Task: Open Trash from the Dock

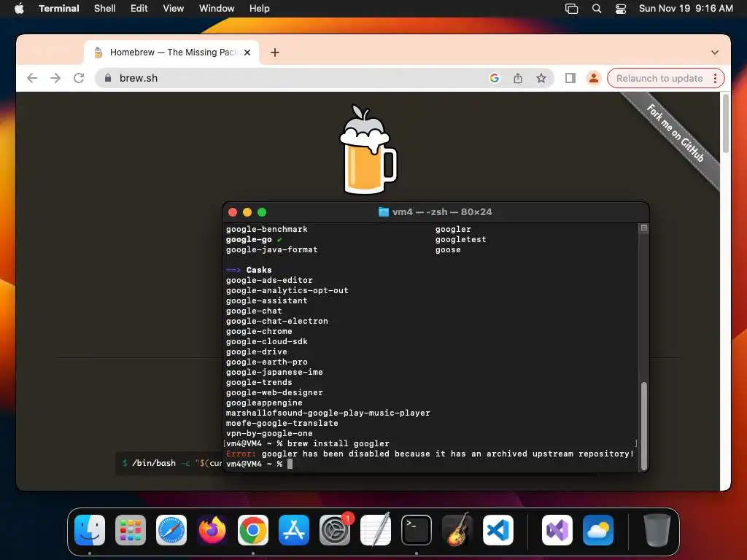Action: [x=657, y=529]
